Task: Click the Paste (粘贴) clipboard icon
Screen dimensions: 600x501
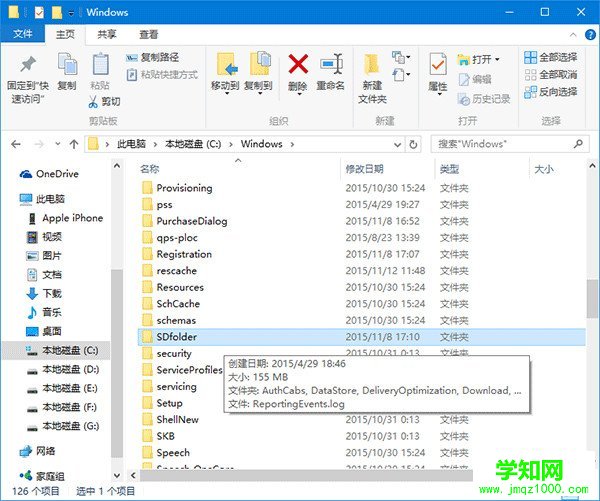Action: [x=100, y=64]
